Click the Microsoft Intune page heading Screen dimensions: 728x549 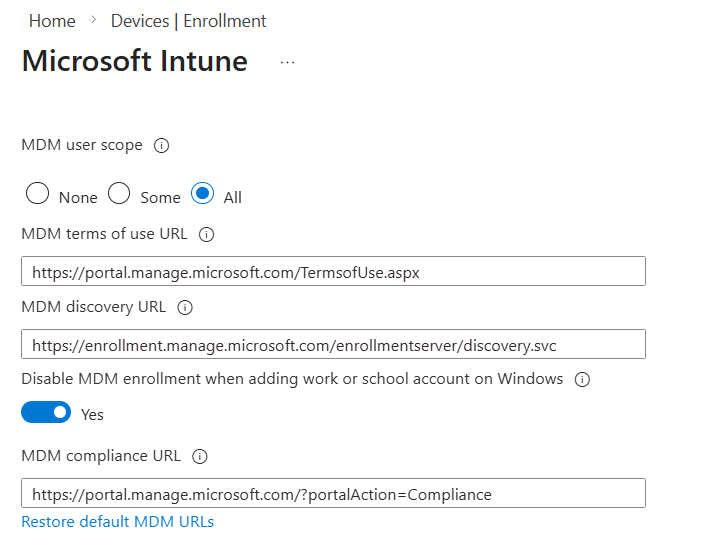point(134,61)
